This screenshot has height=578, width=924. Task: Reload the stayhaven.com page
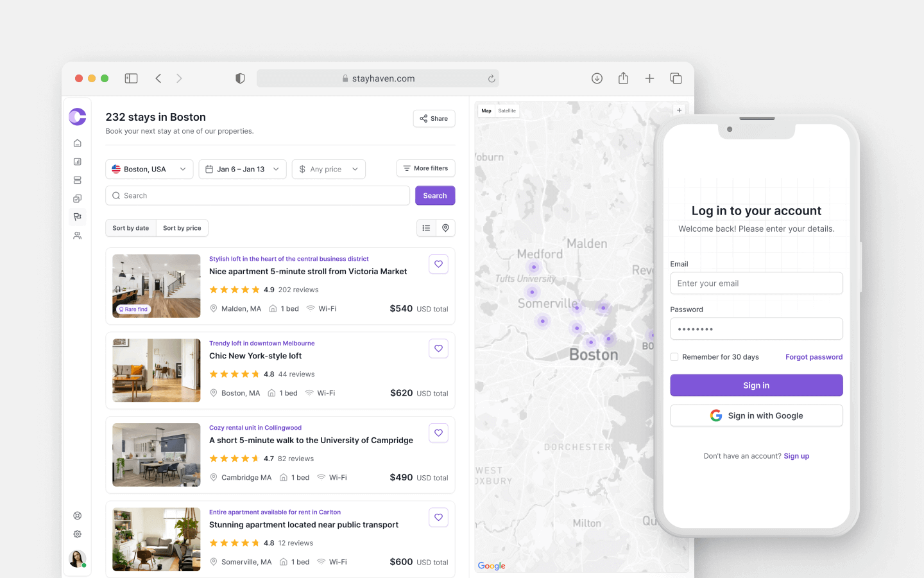(492, 79)
